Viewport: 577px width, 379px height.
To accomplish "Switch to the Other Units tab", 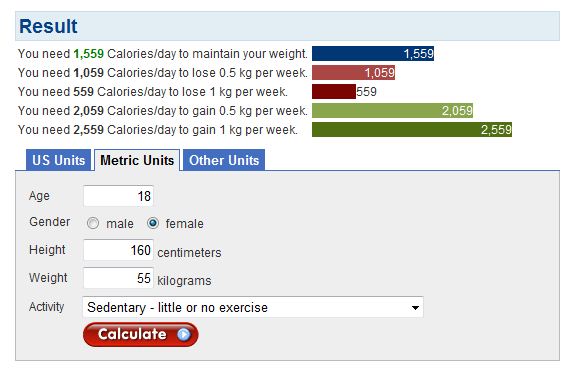I will click(224, 160).
